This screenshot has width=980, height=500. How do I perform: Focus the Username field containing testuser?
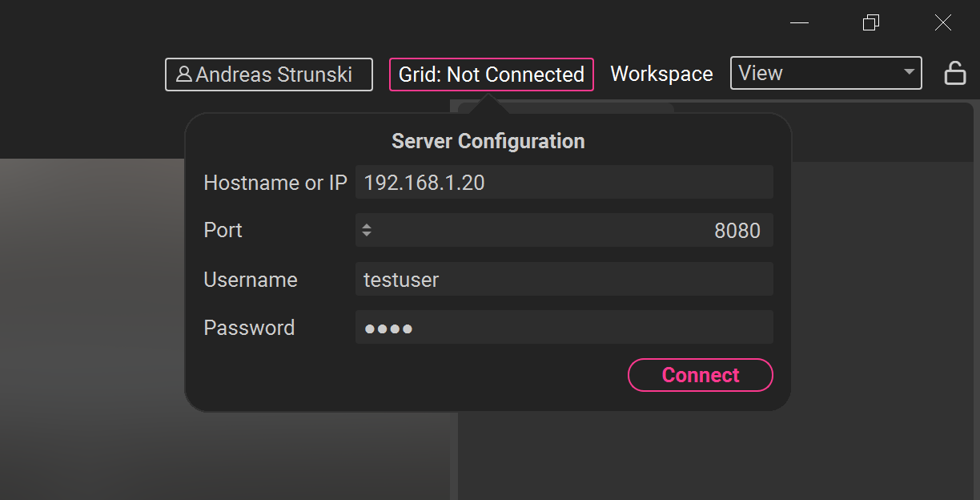coord(564,280)
